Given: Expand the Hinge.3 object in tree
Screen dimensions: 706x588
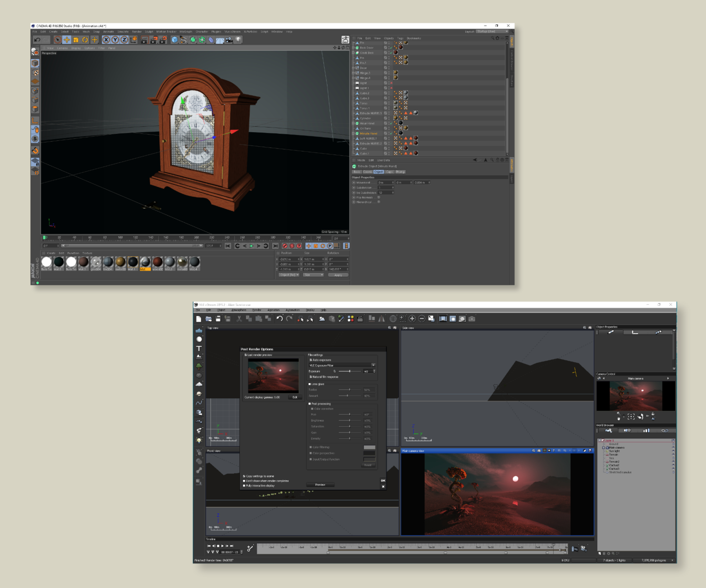Looking at the screenshot, I should point(353,73).
